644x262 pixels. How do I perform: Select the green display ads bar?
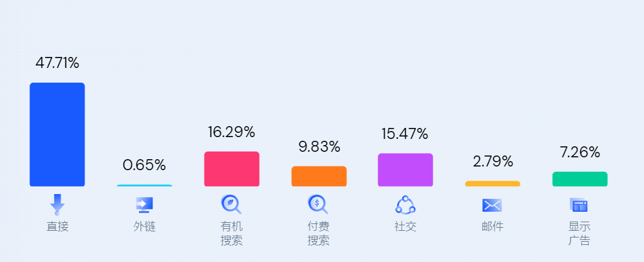click(580, 179)
